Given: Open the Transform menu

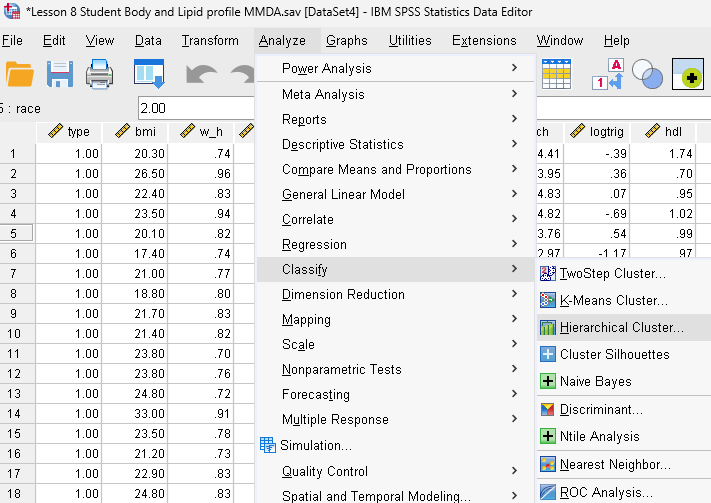Looking at the screenshot, I should [x=210, y=41].
